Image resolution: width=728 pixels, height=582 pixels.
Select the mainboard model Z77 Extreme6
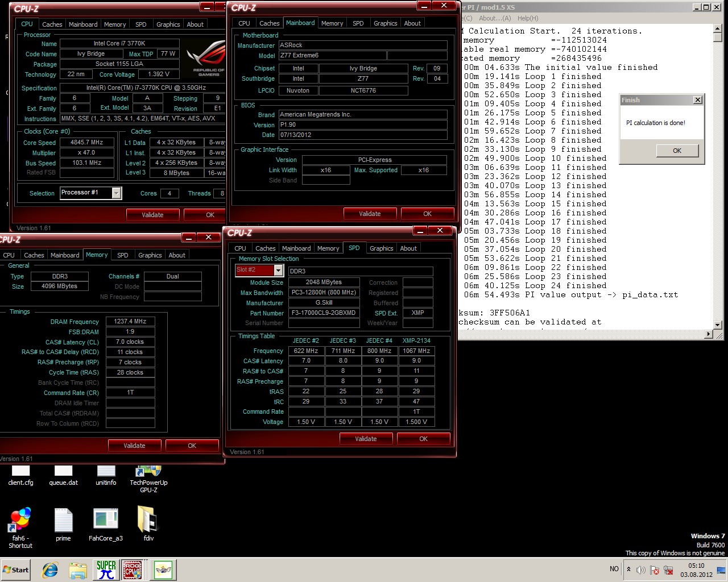pos(332,56)
